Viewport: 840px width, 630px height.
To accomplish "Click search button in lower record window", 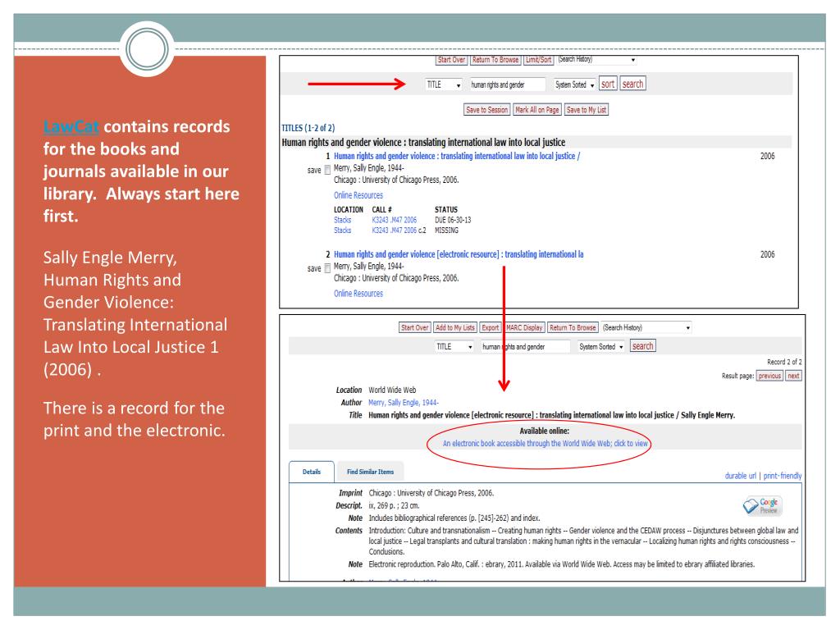I will click(643, 347).
